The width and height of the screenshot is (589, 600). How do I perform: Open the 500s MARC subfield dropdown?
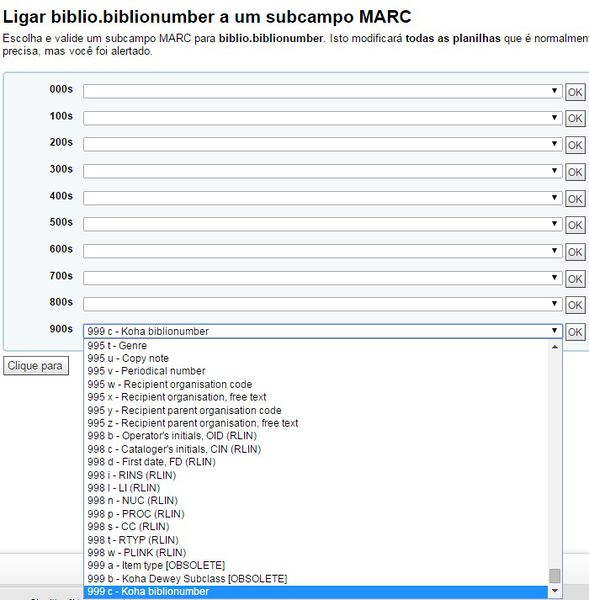click(323, 224)
